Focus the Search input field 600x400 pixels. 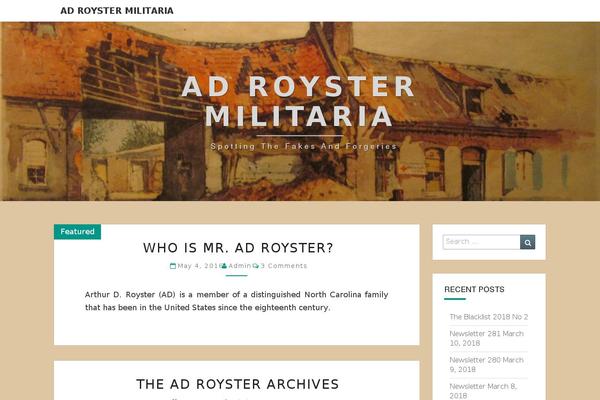coord(481,242)
